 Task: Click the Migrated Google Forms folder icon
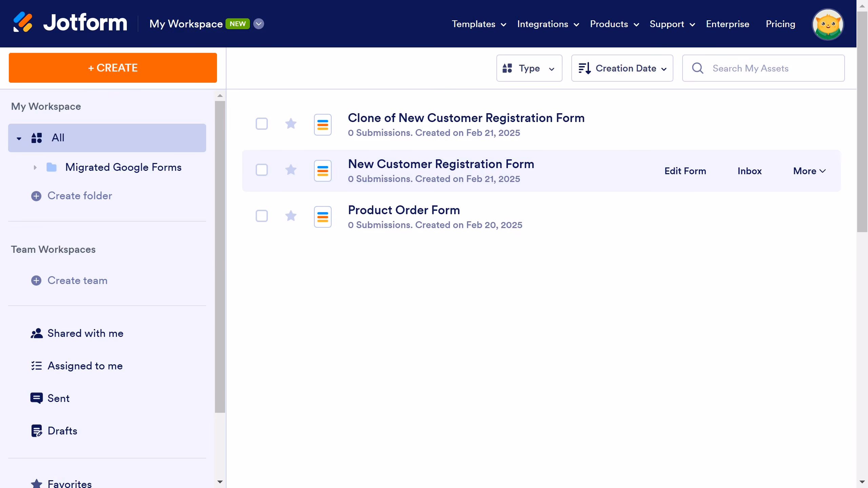coord(52,167)
